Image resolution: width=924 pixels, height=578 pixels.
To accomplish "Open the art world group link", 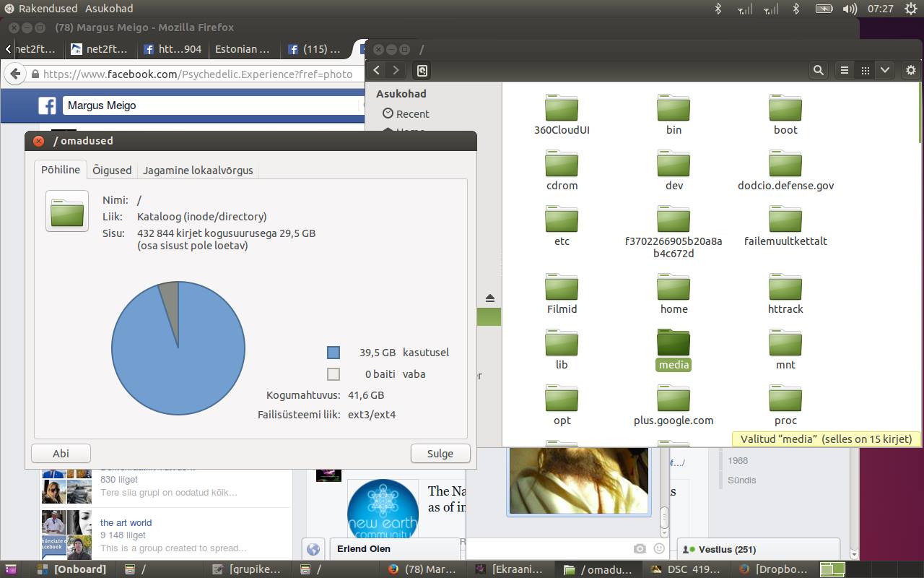I will [126, 522].
